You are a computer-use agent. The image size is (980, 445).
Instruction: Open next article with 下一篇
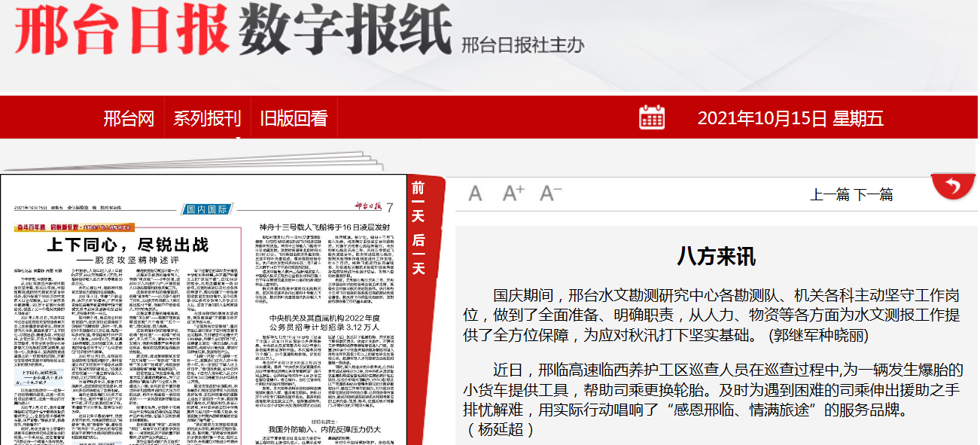(x=873, y=195)
